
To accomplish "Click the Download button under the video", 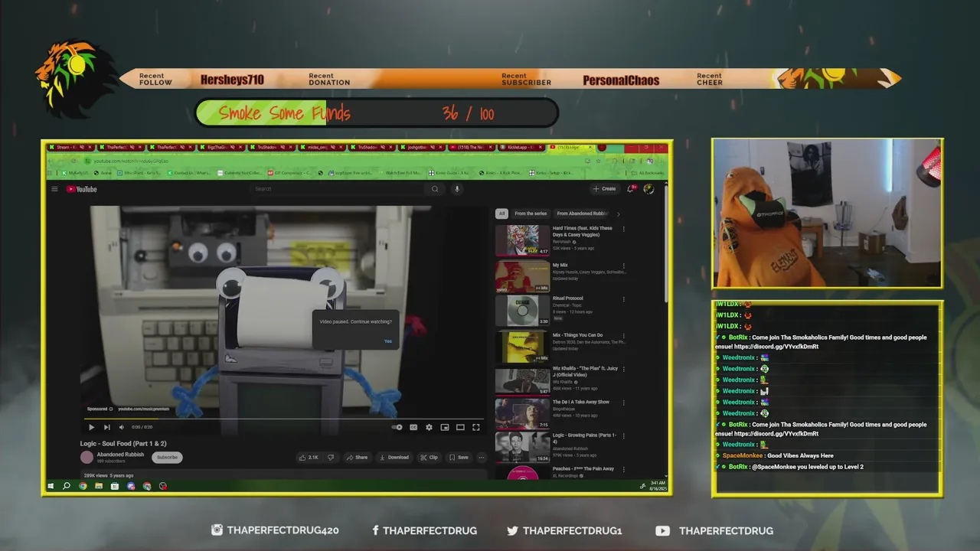I will click(394, 457).
